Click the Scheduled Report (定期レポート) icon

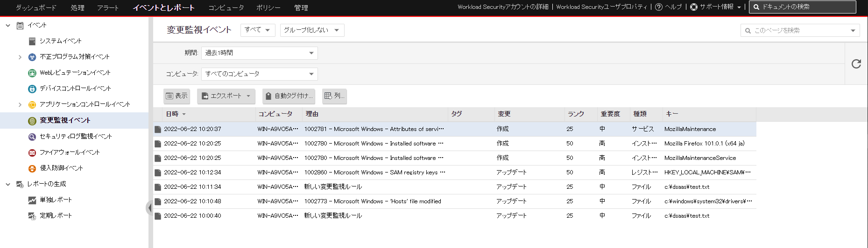pos(32,216)
